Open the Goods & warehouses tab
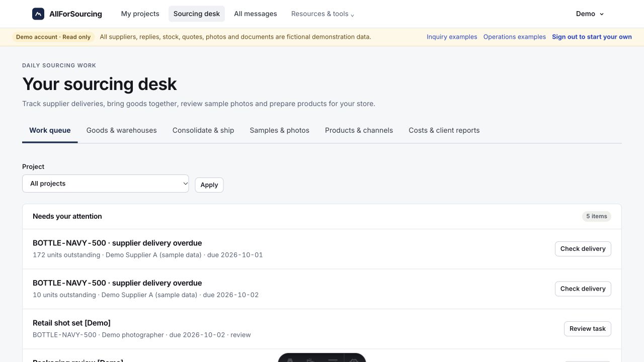The height and width of the screenshot is (362, 644). click(122, 130)
